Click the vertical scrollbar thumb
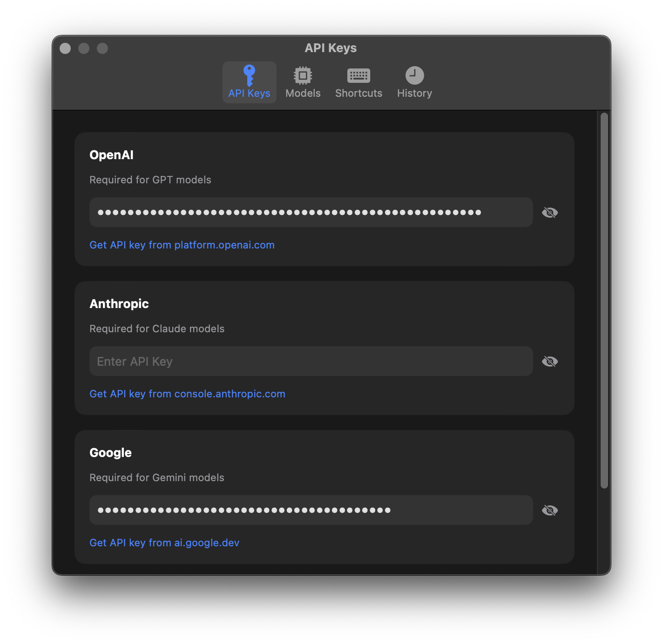663x644 pixels. click(604, 301)
